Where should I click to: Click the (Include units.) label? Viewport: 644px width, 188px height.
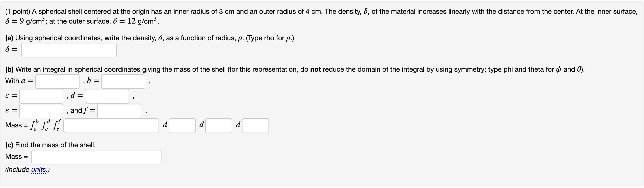tap(27, 169)
